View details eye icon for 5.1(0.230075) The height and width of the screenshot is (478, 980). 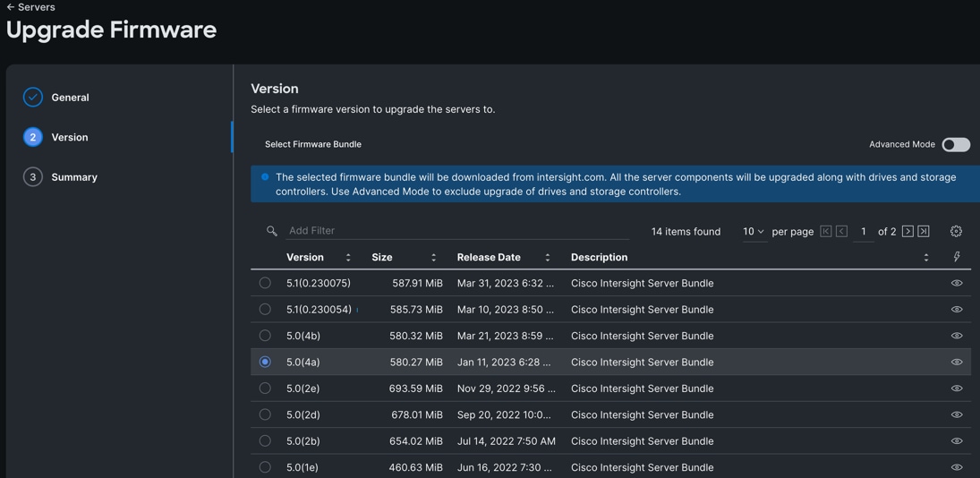click(956, 283)
